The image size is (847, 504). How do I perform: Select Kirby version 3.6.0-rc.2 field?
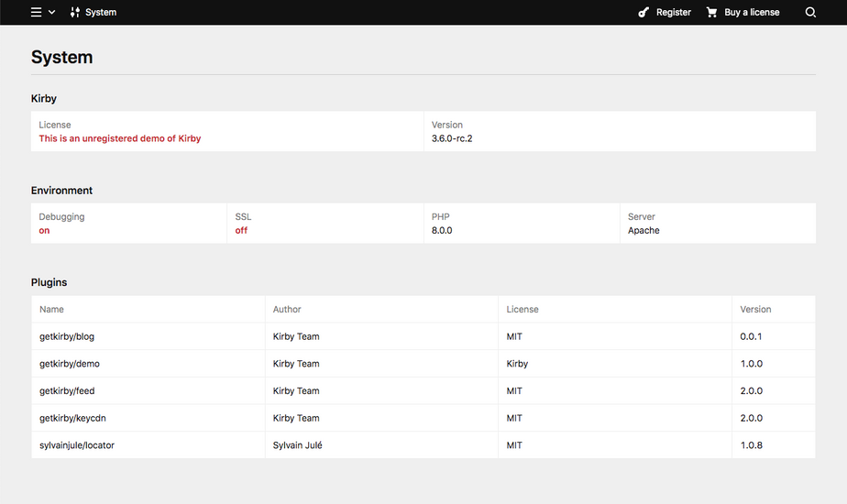point(452,138)
